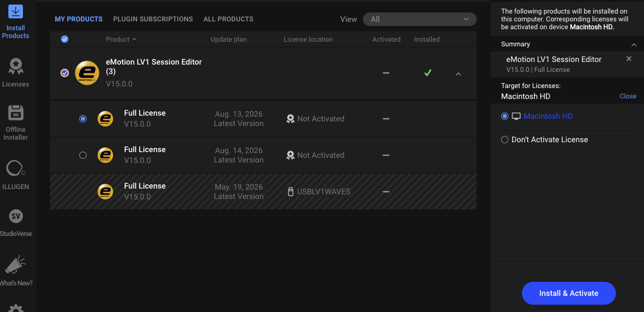
Task: Open the StudioVerse section
Action: (x=16, y=222)
